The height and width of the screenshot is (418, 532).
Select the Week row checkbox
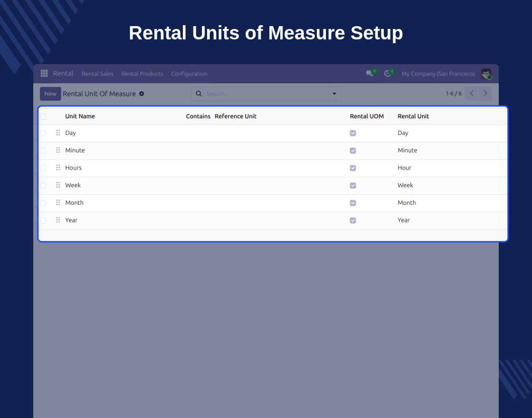point(43,185)
